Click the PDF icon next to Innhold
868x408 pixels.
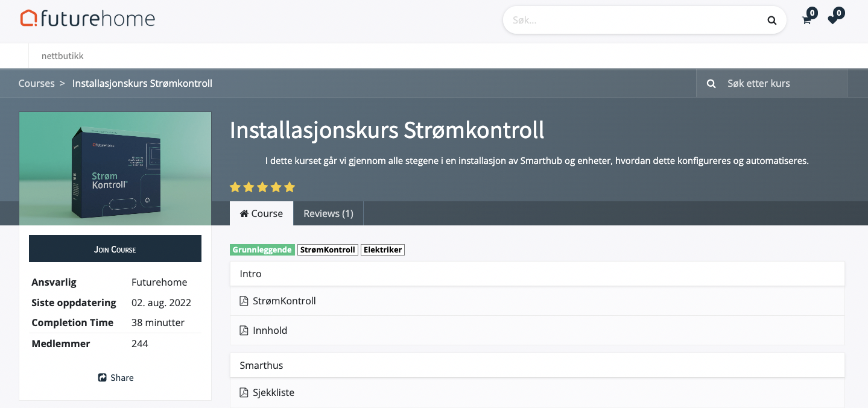point(244,330)
